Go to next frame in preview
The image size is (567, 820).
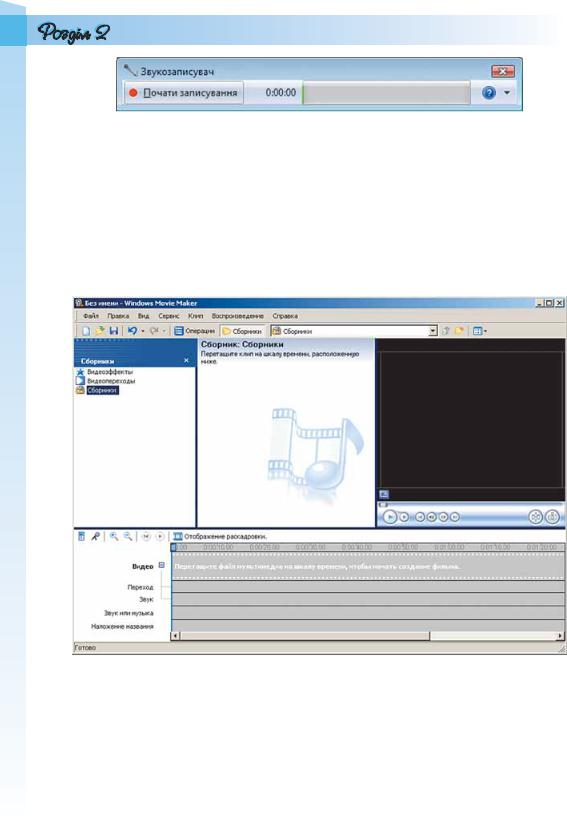(443, 517)
